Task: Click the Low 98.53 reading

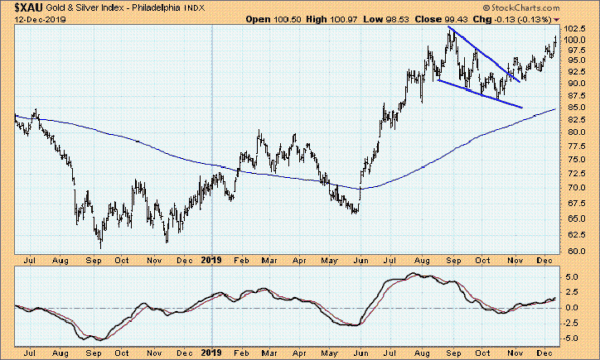Action: [x=385, y=19]
